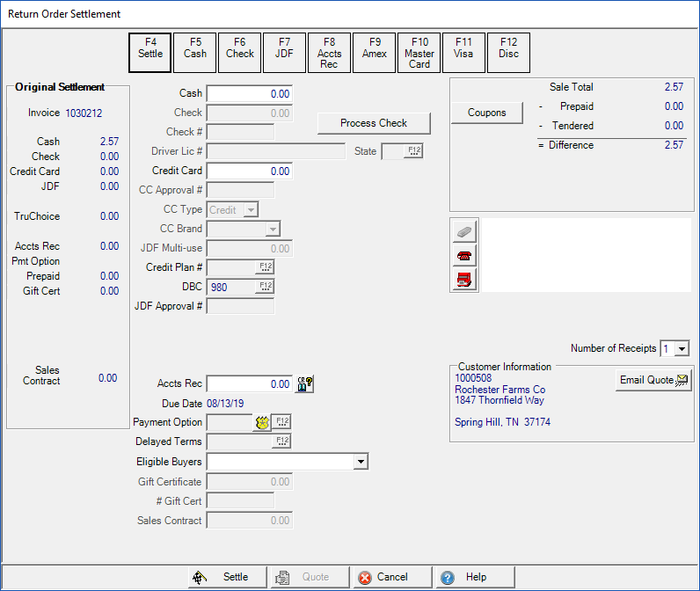Open the F12 lookup next to DBC

point(266,286)
